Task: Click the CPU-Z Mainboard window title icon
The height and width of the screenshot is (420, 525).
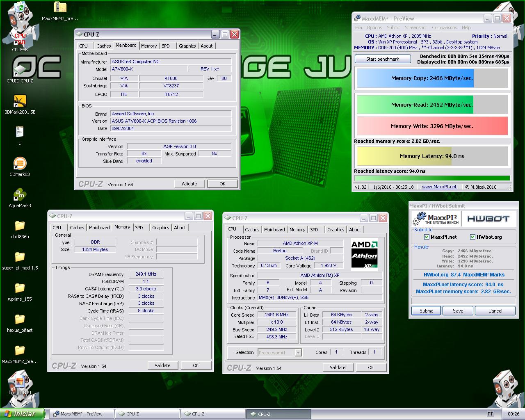Action: click(79, 34)
